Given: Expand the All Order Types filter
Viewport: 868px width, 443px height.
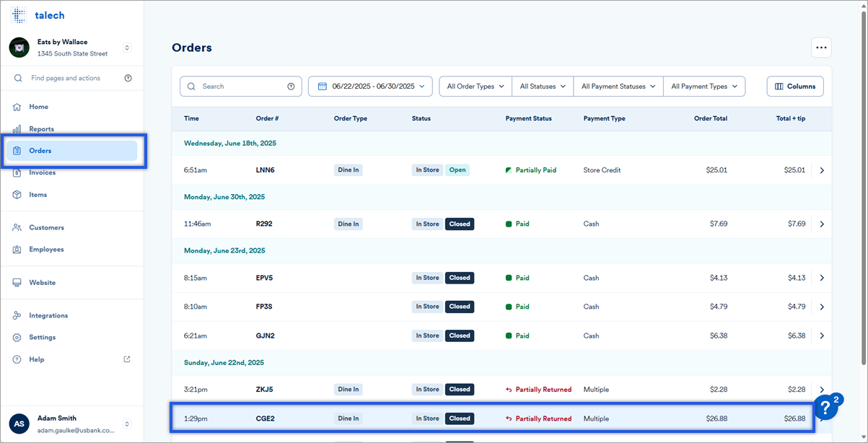Looking at the screenshot, I should (x=475, y=86).
